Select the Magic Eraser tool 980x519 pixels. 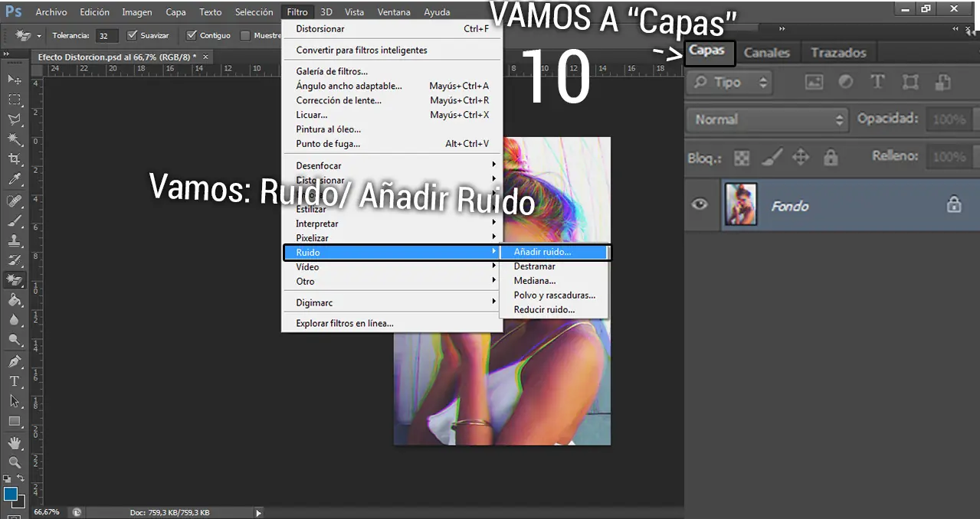tap(15, 281)
